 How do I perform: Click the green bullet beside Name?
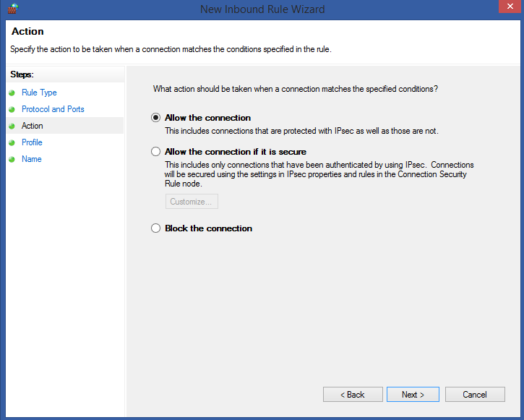point(12,160)
